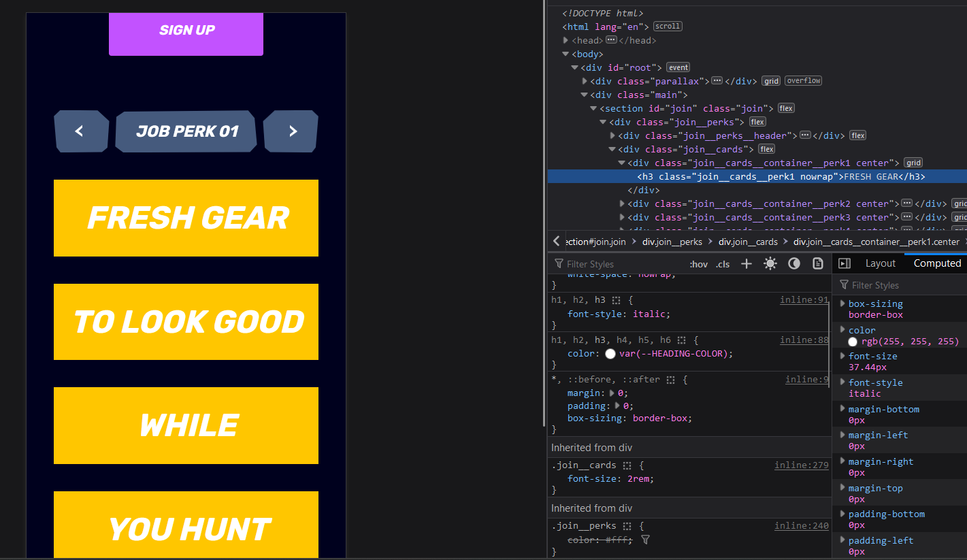967x560 pixels.
Task: Select div.join__cards in the breadcrumb bar
Action: pos(749,242)
